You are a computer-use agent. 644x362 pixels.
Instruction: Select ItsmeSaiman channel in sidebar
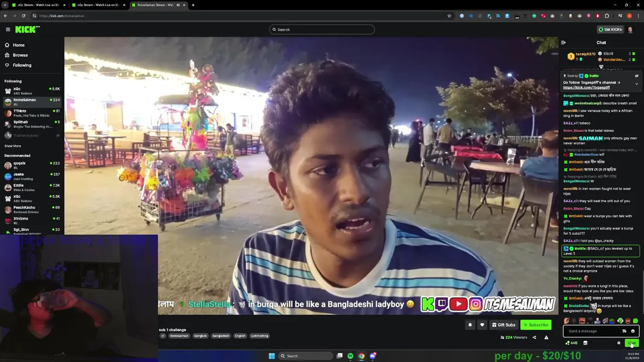(32, 102)
